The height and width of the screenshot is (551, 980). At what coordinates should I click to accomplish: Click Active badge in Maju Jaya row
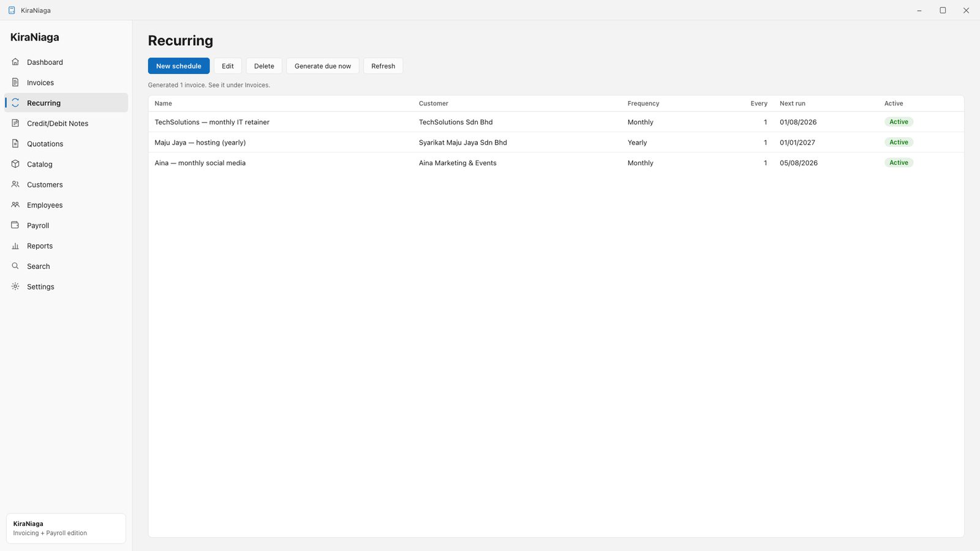(x=899, y=142)
